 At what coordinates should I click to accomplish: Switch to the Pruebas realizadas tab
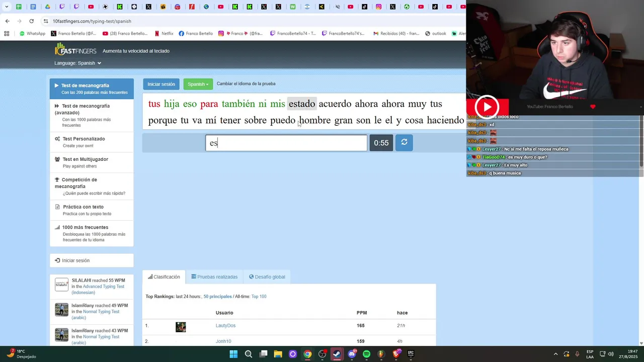[x=214, y=277]
